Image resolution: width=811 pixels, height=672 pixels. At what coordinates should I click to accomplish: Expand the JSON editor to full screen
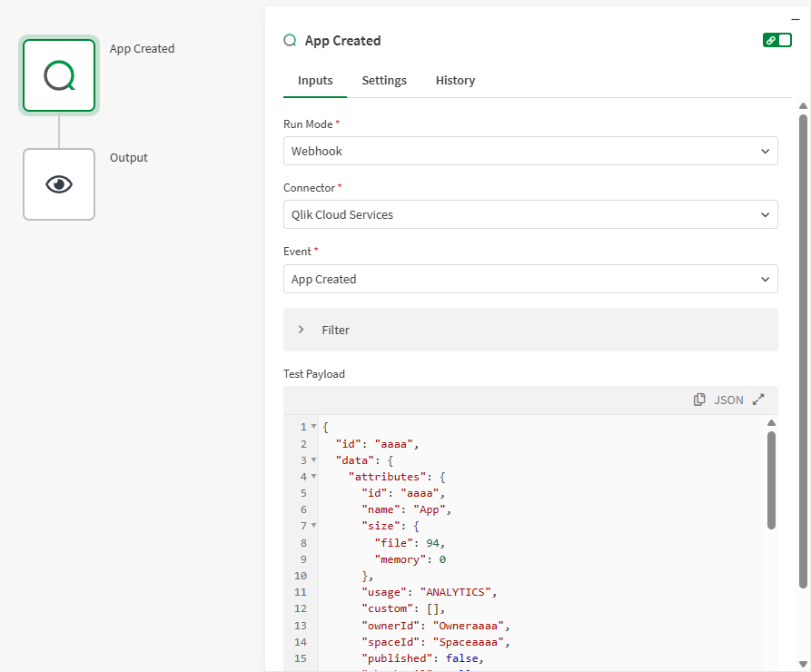point(758,400)
